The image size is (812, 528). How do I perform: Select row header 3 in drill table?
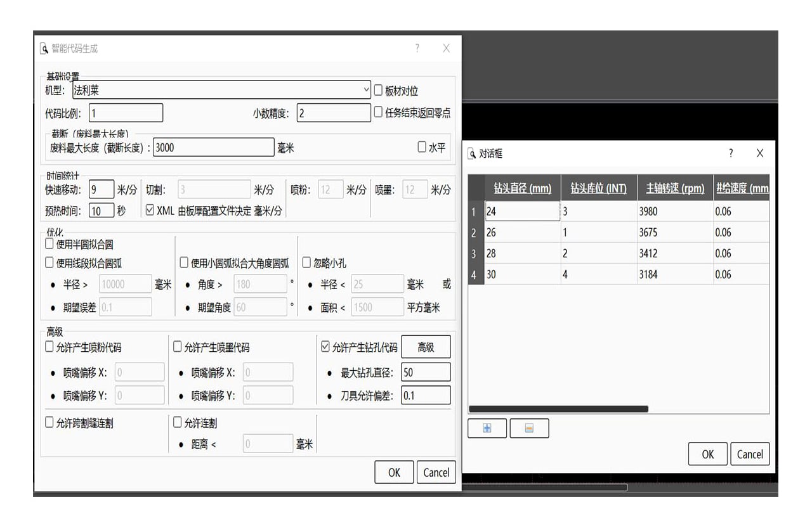point(476,254)
